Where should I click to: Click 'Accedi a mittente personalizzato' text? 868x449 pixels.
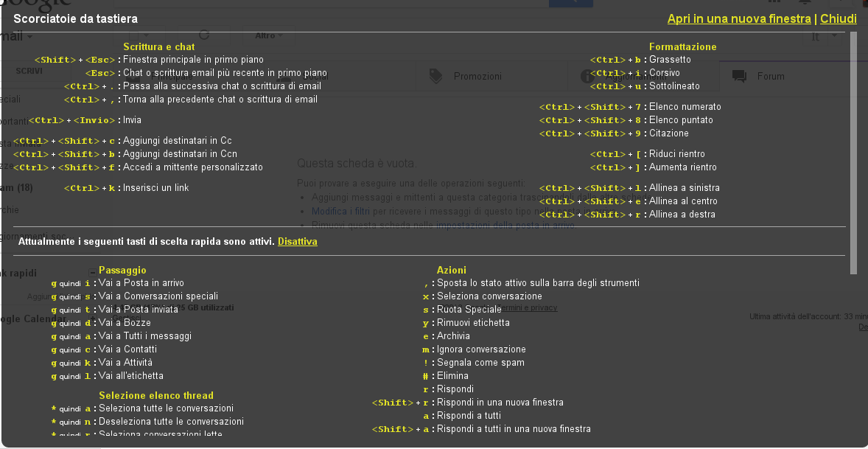coord(192,167)
